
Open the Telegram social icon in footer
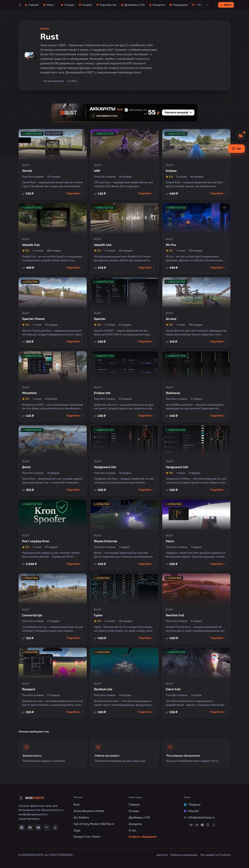click(x=22, y=827)
